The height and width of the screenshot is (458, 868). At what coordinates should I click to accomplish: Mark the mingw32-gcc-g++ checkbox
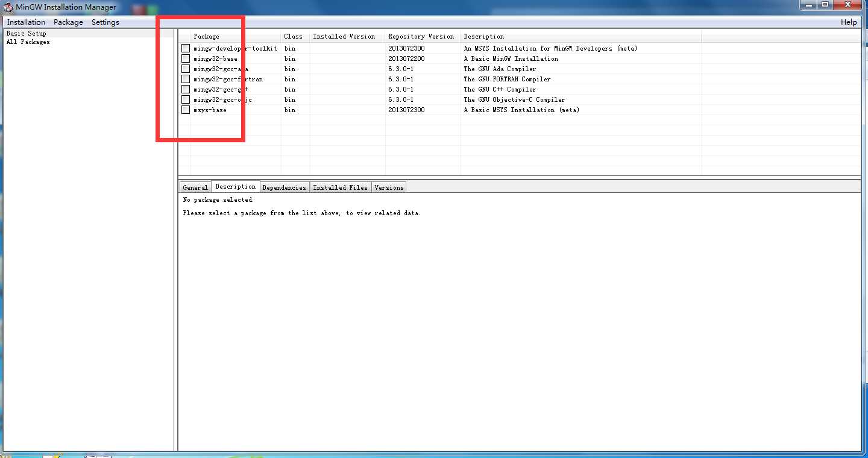point(186,89)
